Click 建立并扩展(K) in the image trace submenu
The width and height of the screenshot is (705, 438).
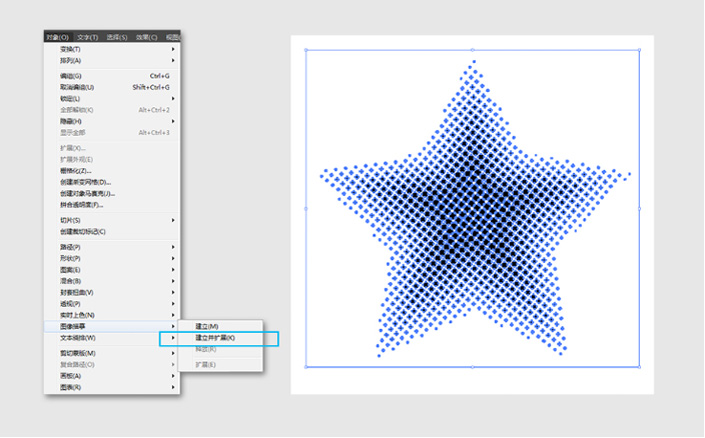215,338
